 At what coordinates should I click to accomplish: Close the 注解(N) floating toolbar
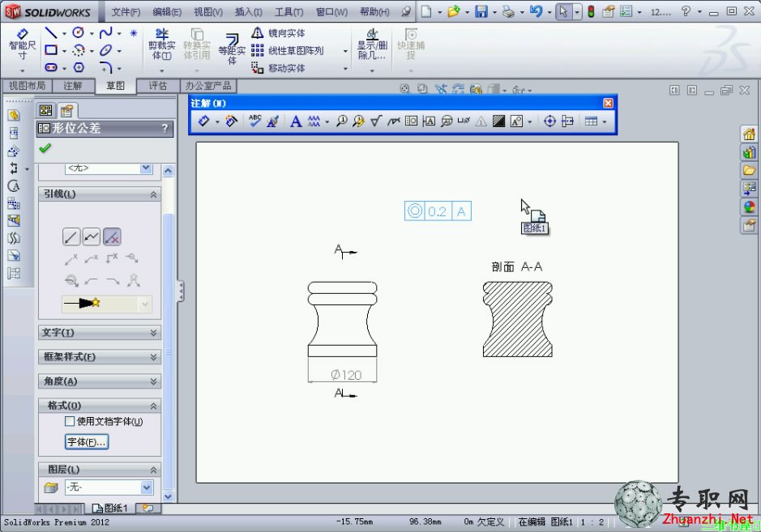click(608, 103)
